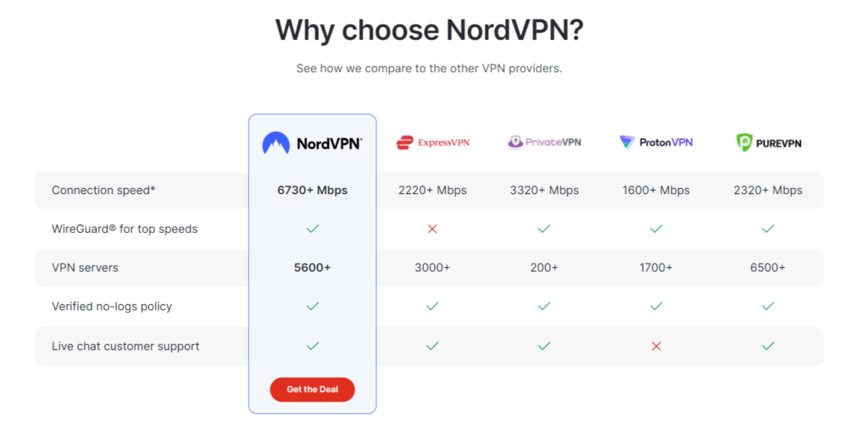868x427 pixels.
Task: Click the Verified no-logs policy label
Action: tap(112, 306)
